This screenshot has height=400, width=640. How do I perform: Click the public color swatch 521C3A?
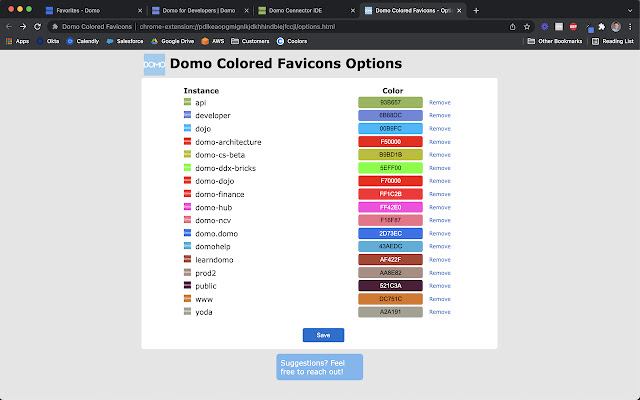(390, 286)
